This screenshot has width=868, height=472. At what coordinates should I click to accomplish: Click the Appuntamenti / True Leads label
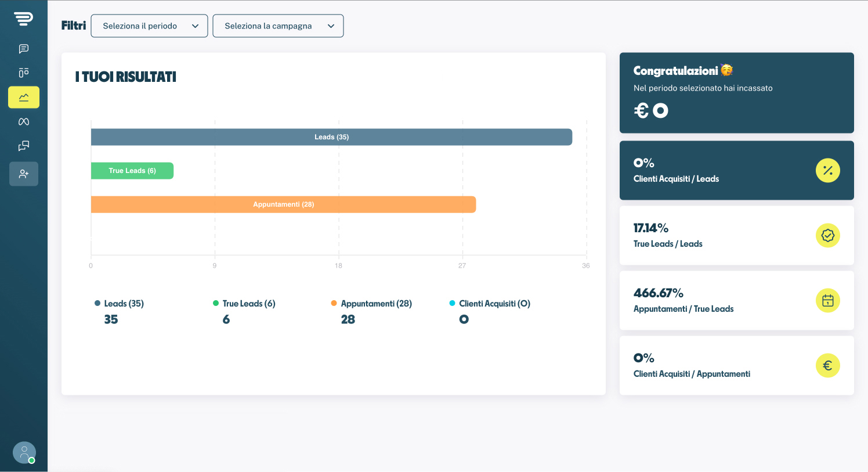click(683, 309)
